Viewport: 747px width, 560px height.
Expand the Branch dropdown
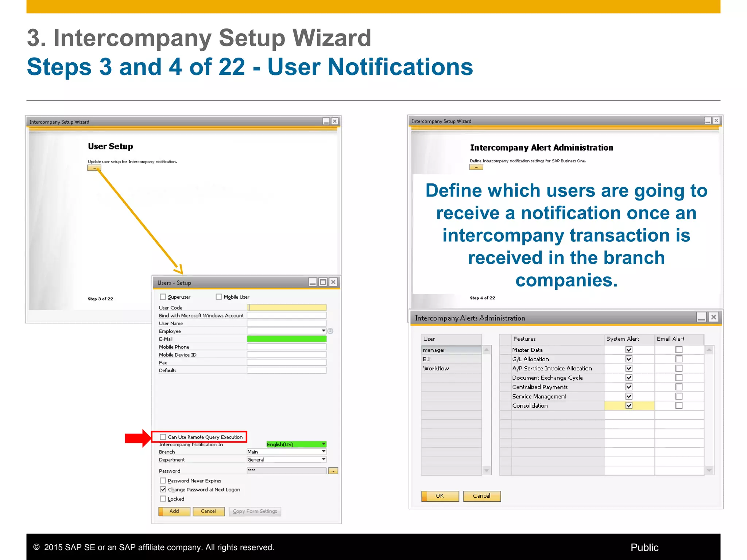(323, 452)
